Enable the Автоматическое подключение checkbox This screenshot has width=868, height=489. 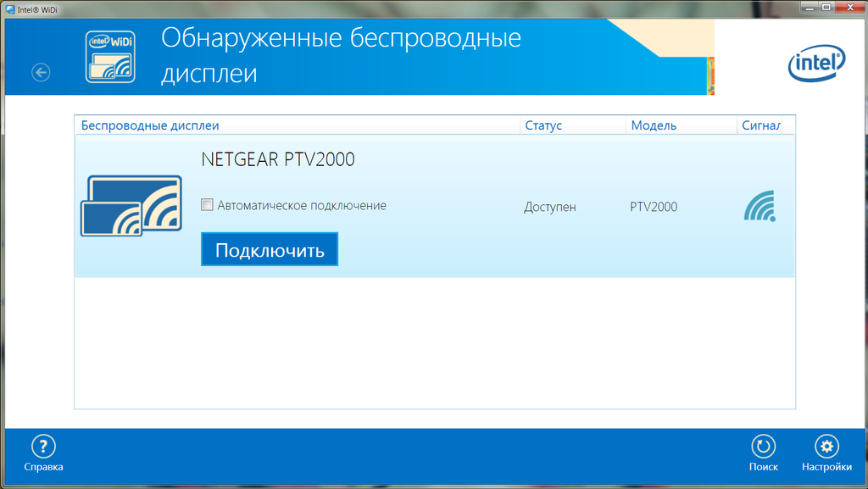click(207, 205)
